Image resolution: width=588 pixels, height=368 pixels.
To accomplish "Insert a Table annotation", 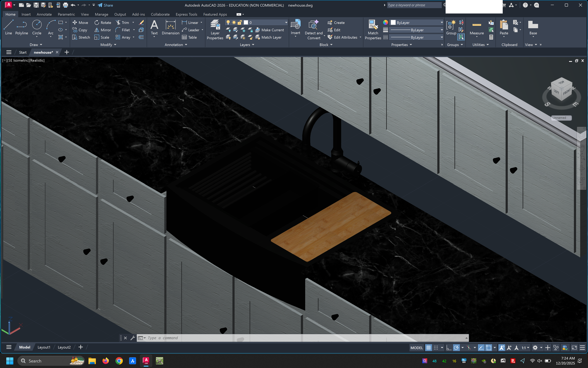I will tap(189, 37).
